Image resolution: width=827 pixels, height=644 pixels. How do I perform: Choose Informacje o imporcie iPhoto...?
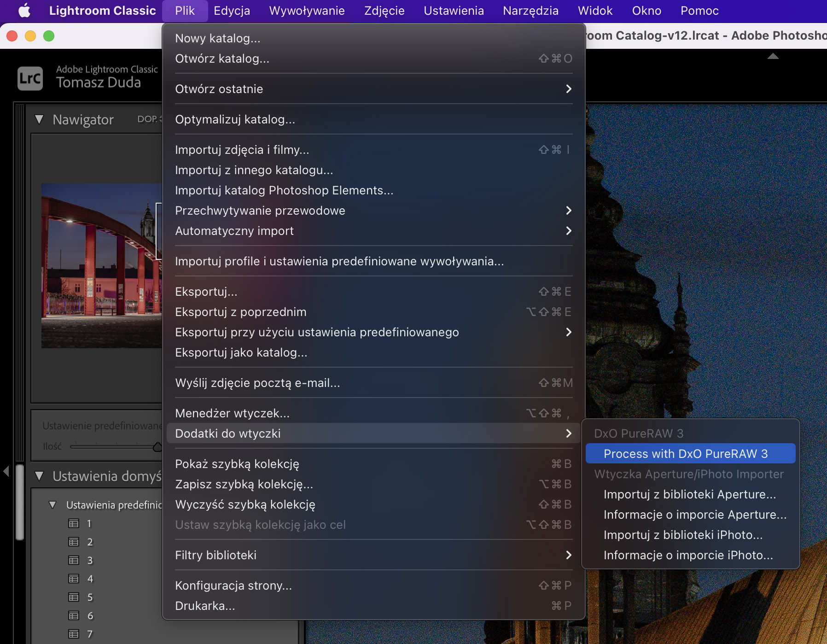(x=690, y=555)
